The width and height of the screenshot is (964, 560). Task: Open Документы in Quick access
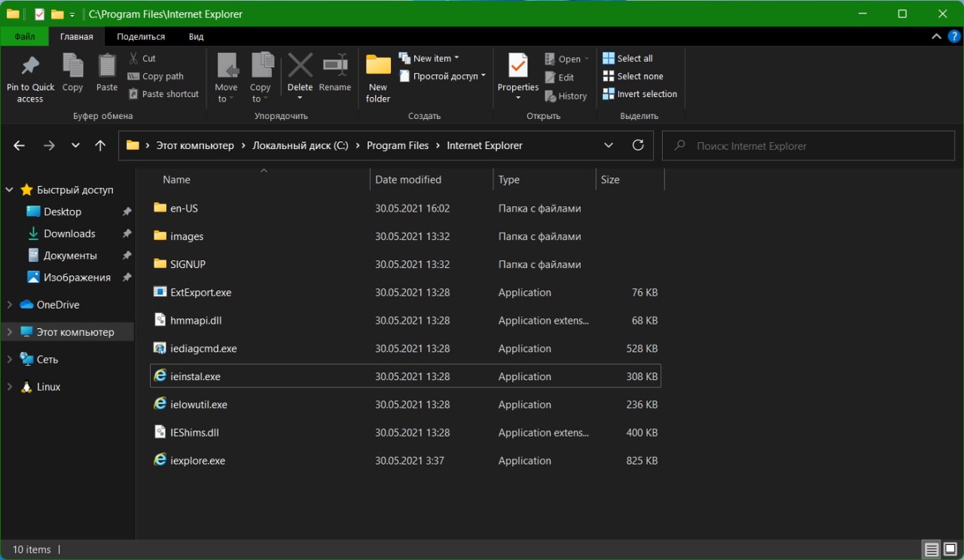[69, 255]
